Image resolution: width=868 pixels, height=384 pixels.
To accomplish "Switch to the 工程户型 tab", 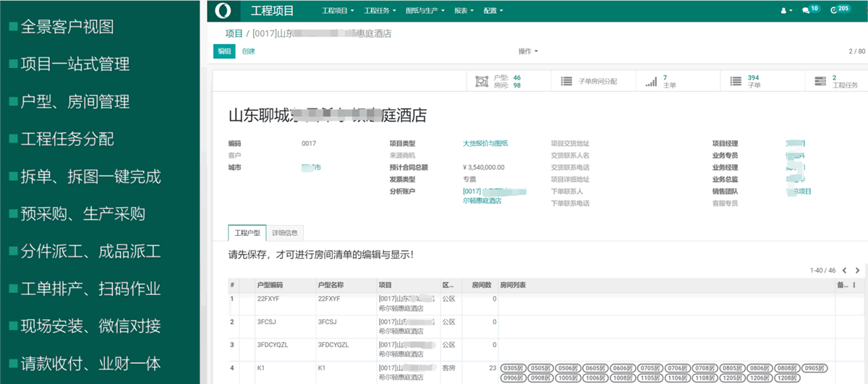I will [x=247, y=234].
